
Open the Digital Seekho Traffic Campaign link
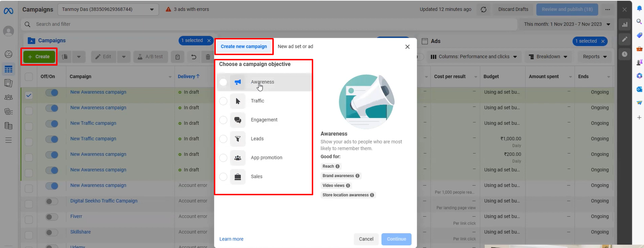[x=104, y=201]
